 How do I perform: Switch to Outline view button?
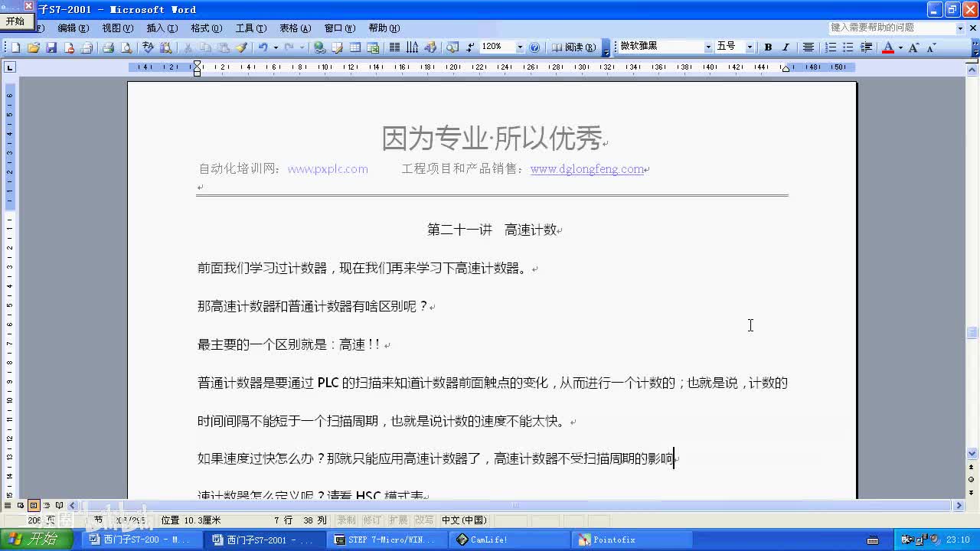pyautogui.click(x=47, y=505)
